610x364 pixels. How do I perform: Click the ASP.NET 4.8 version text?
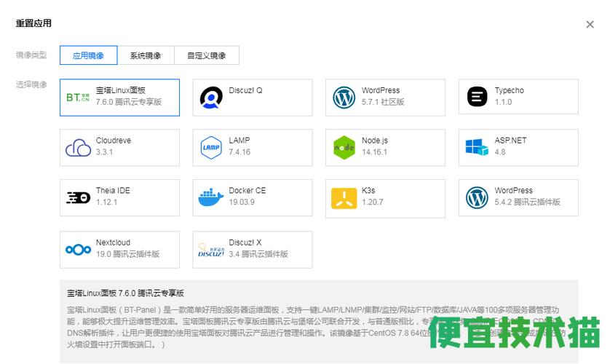click(x=500, y=152)
